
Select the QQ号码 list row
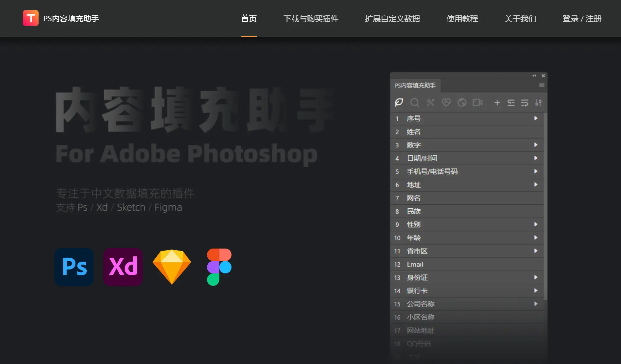[467, 344]
